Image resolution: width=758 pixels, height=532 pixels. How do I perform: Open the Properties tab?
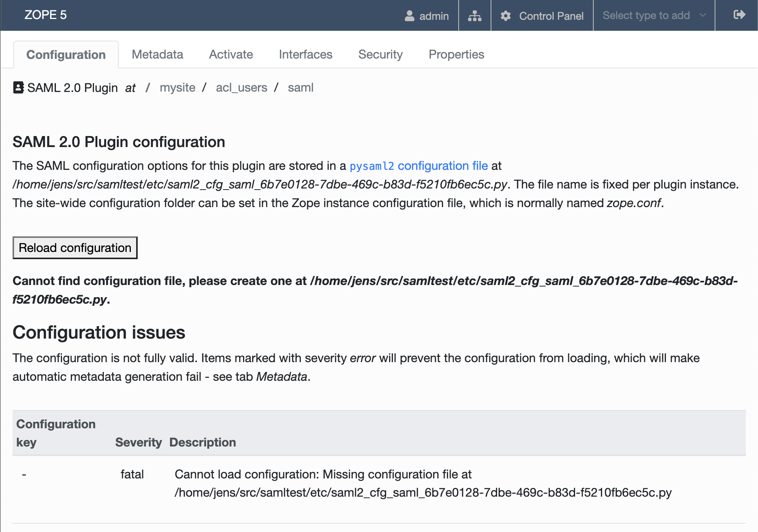[x=456, y=54]
